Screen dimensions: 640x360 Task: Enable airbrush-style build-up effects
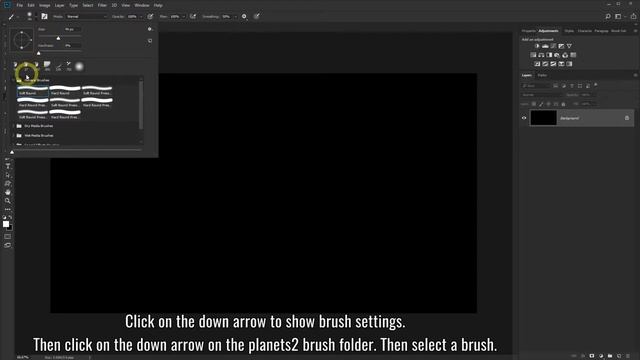(193, 16)
